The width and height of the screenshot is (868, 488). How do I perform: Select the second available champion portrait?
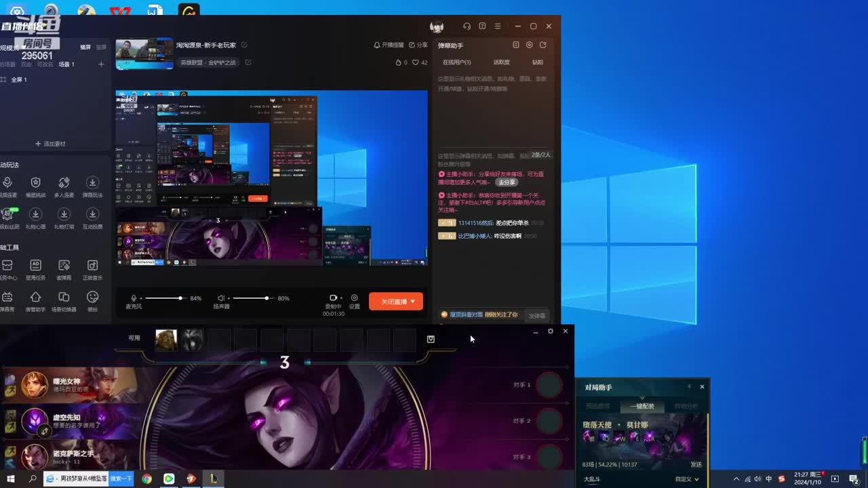click(x=193, y=340)
